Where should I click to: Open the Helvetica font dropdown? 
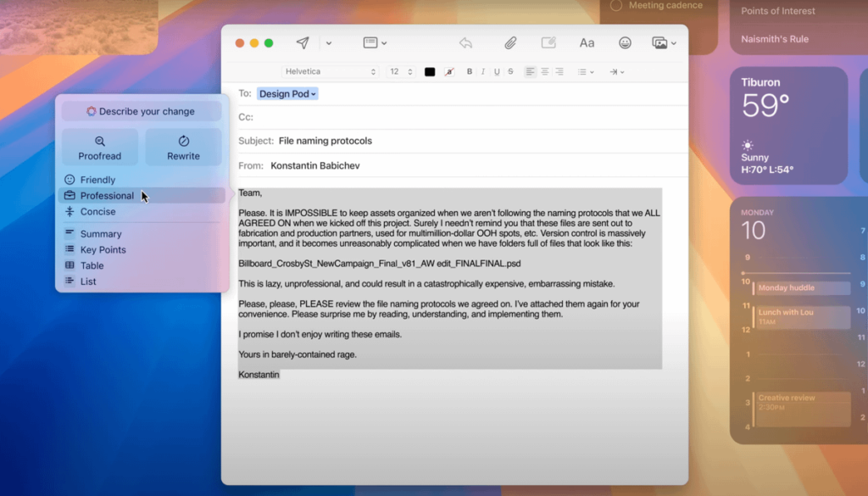(x=330, y=72)
